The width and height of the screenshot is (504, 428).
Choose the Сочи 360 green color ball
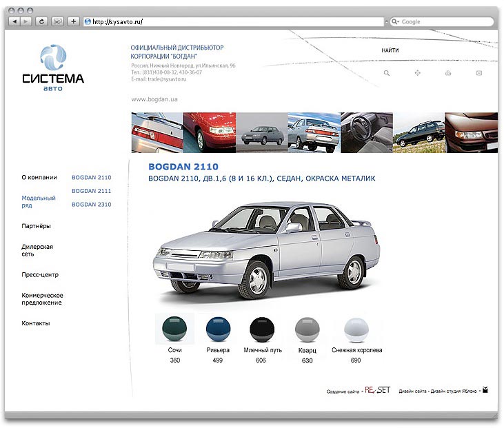pos(174,329)
